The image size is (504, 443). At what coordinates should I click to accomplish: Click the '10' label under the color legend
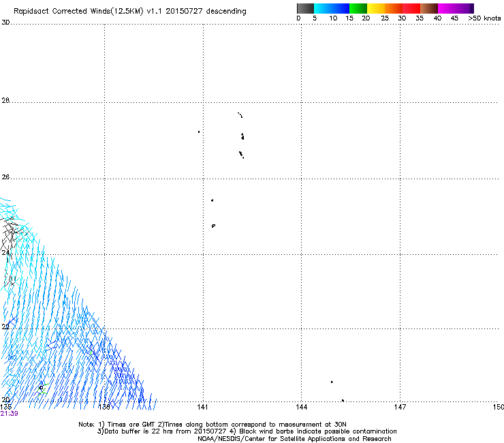point(333,18)
